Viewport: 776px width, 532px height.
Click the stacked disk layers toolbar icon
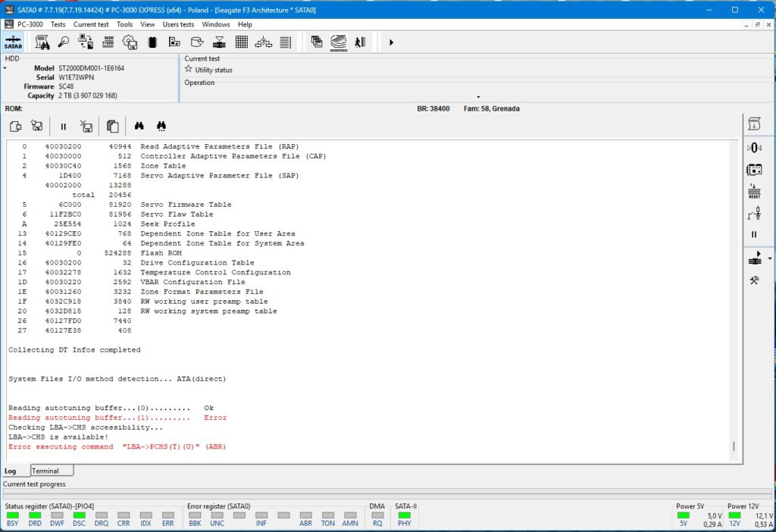[x=339, y=42]
